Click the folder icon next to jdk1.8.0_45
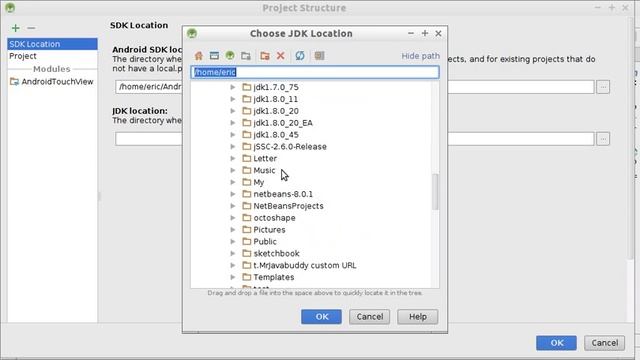640x360 pixels. [247, 134]
